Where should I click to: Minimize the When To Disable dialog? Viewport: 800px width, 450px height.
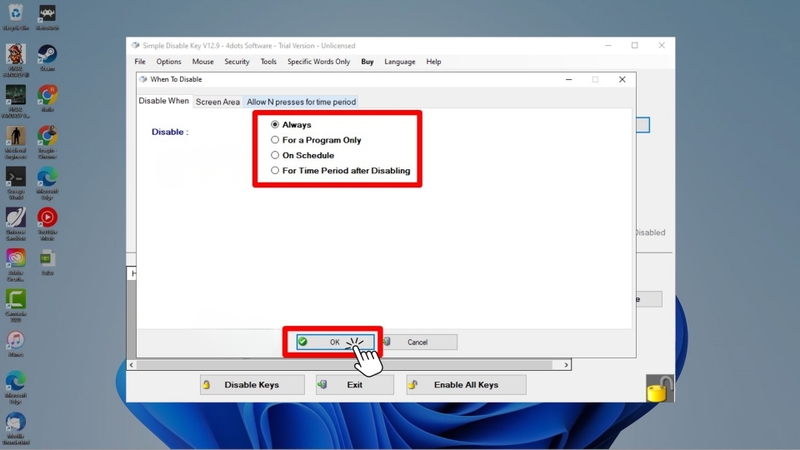point(569,80)
